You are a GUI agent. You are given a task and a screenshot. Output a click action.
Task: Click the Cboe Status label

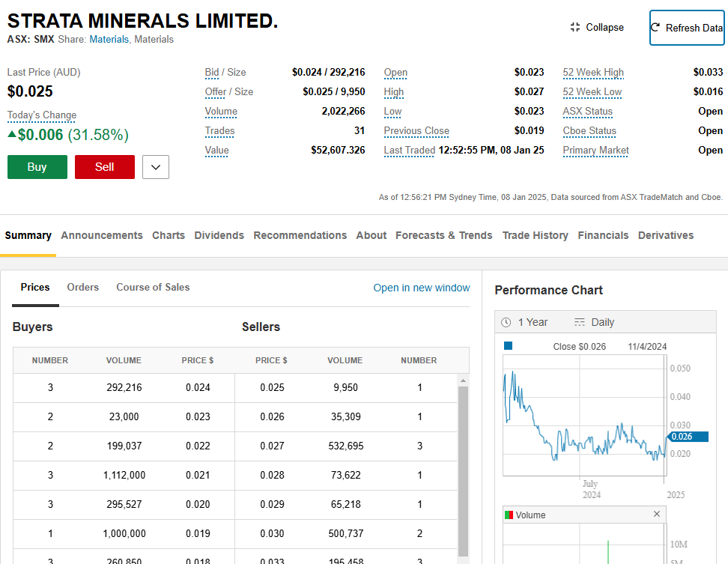589,131
